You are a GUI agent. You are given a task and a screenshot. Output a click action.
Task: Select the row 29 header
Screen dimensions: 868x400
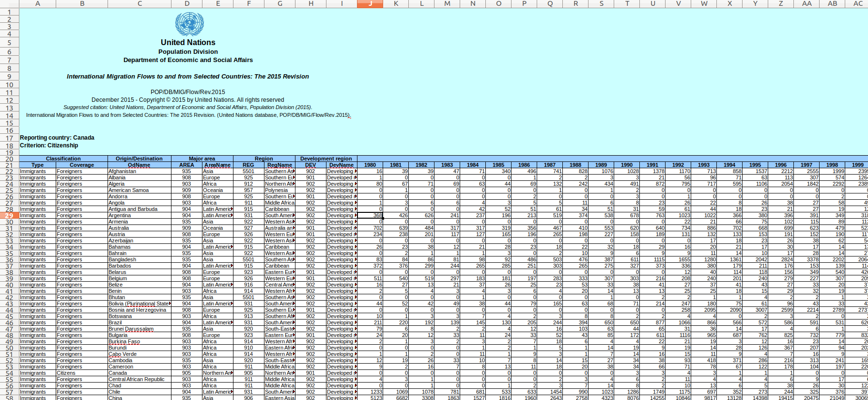tap(9, 215)
